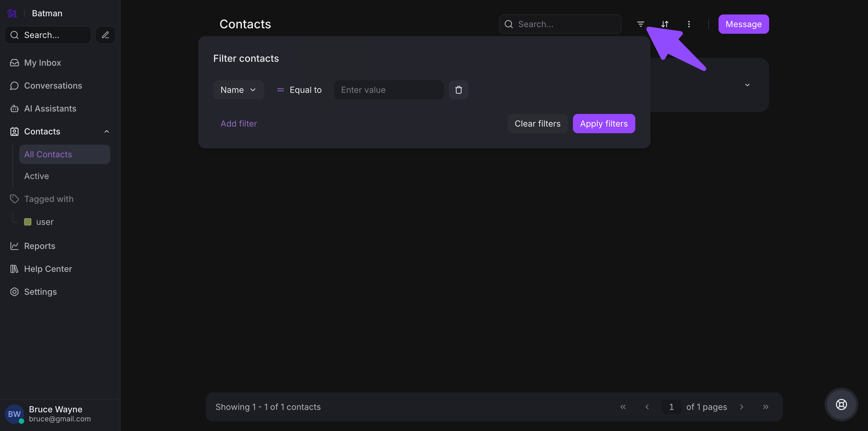The height and width of the screenshot is (431, 868).
Task: Select the Active contacts view
Action: pos(36,176)
